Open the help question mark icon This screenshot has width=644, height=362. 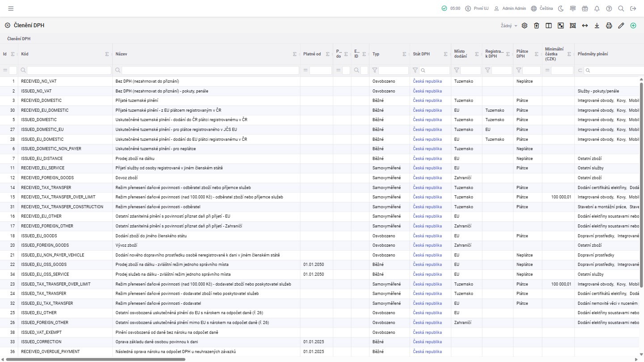[x=609, y=8]
